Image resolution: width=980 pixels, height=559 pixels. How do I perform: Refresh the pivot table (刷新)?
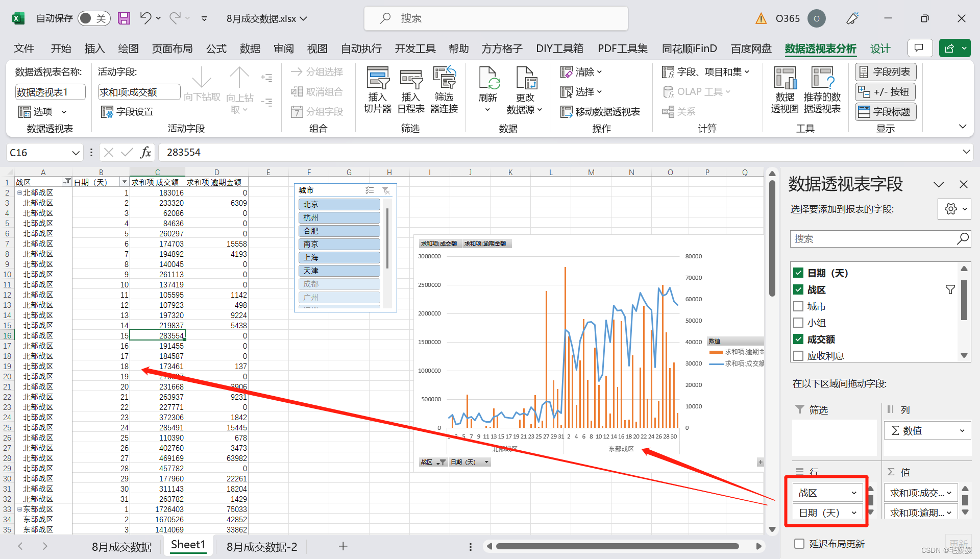[x=488, y=90]
